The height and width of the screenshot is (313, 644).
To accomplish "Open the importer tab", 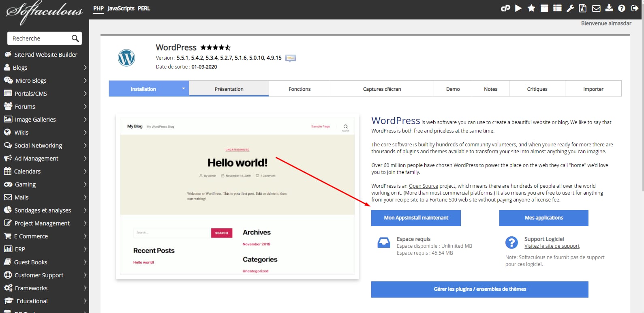I will pos(593,89).
